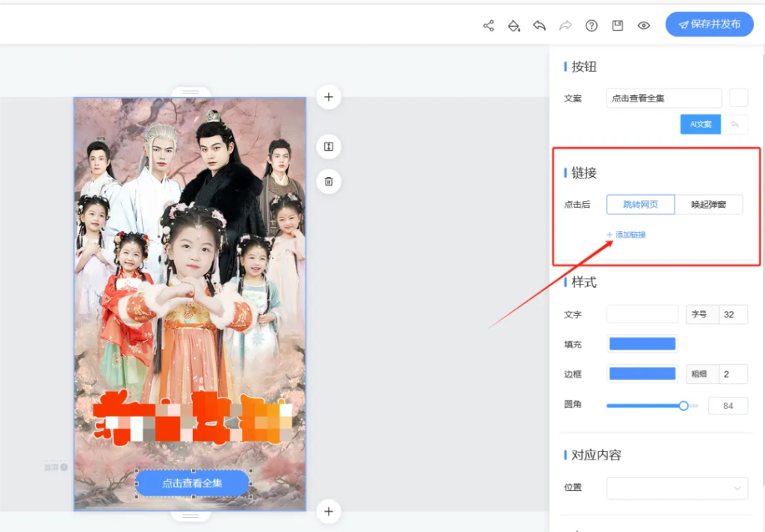Redo the action with the forward arrow
The image size is (765, 532).
[566, 25]
